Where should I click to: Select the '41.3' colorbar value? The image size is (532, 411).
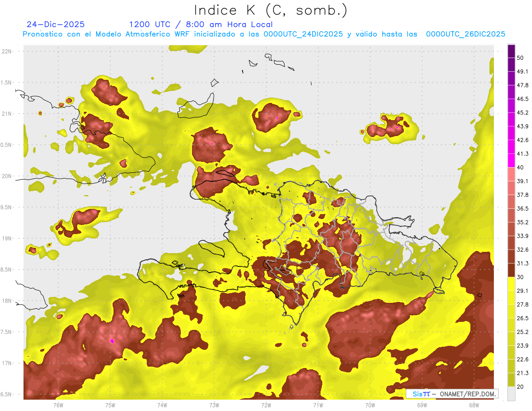523,154
